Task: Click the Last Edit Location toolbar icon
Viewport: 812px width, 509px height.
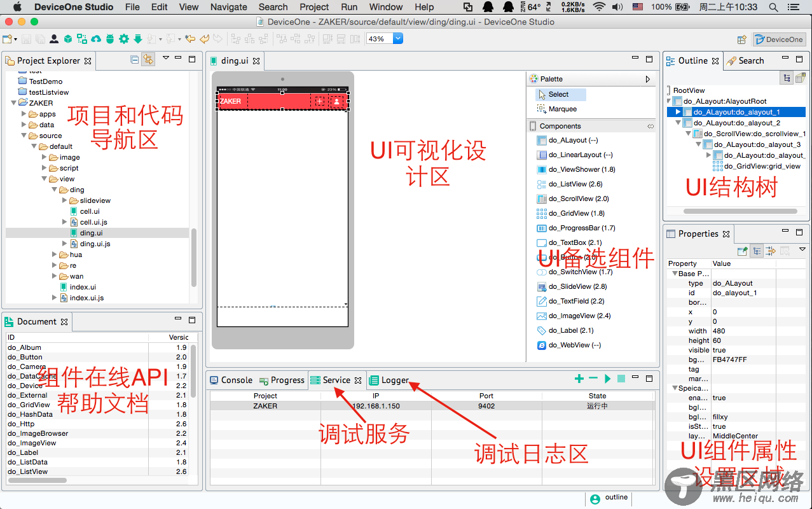Action: point(190,39)
